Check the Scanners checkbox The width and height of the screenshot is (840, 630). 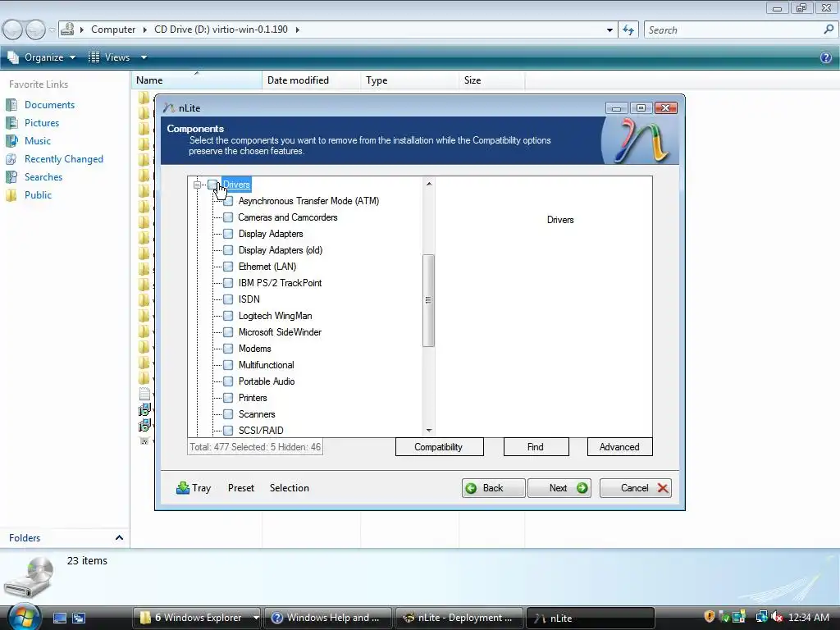(x=228, y=414)
